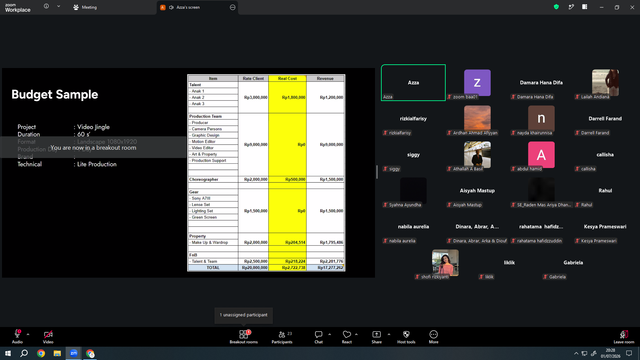
Task: Click the brown n avatar of nayda khairunnisa
Action: pyautogui.click(x=541, y=118)
